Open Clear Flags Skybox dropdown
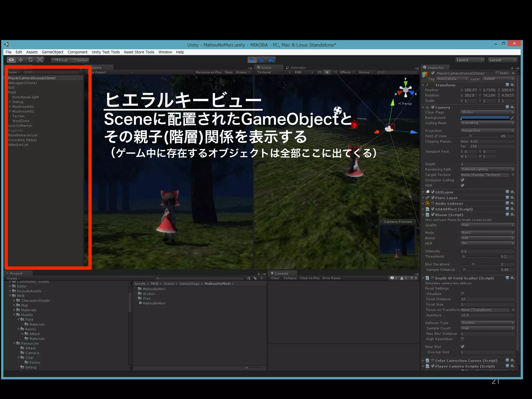532x399 pixels. point(487,112)
